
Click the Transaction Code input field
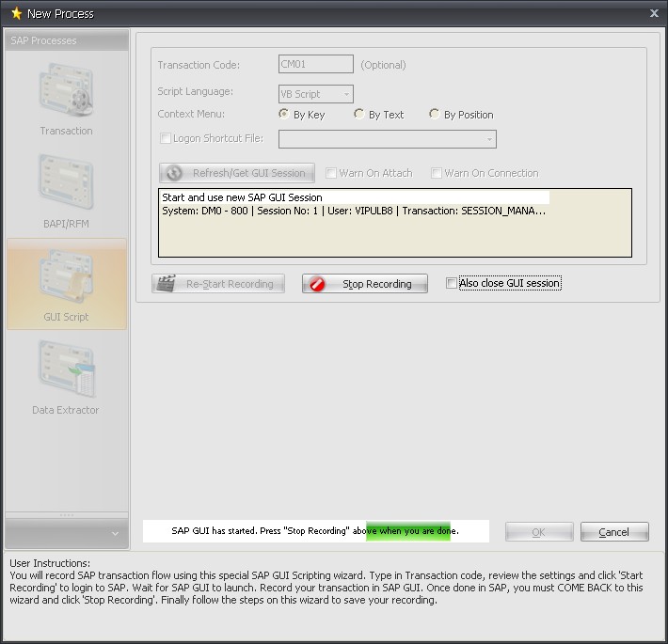(316, 65)
